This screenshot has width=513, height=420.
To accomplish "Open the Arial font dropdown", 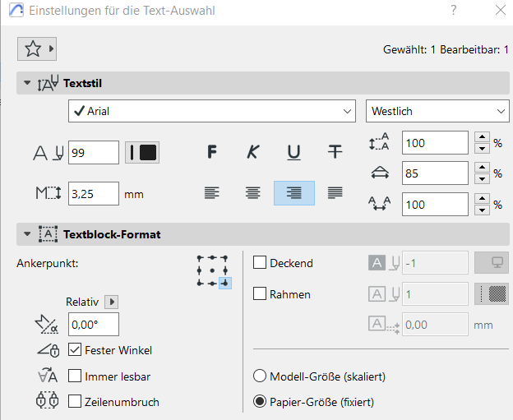I will click(211, 111).
